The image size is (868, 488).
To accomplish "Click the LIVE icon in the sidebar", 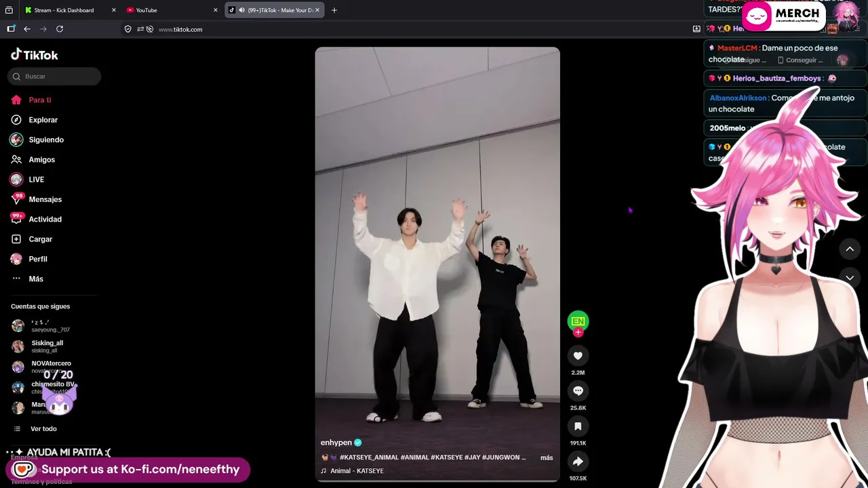I will click(x=16, y=180).
